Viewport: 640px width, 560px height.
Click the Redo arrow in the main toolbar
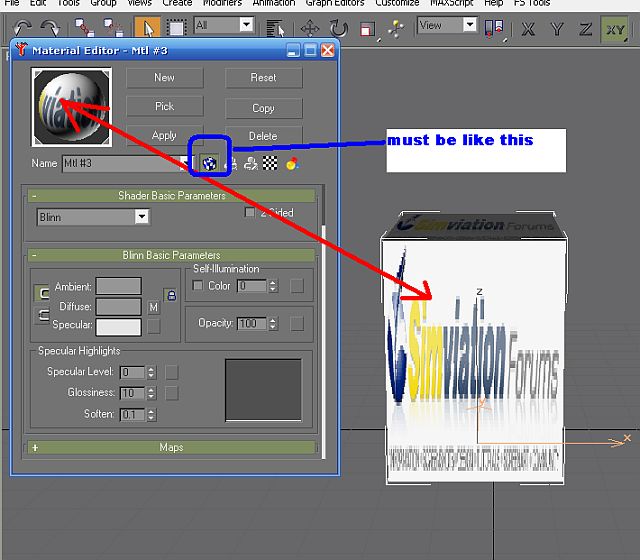(50, 28)
